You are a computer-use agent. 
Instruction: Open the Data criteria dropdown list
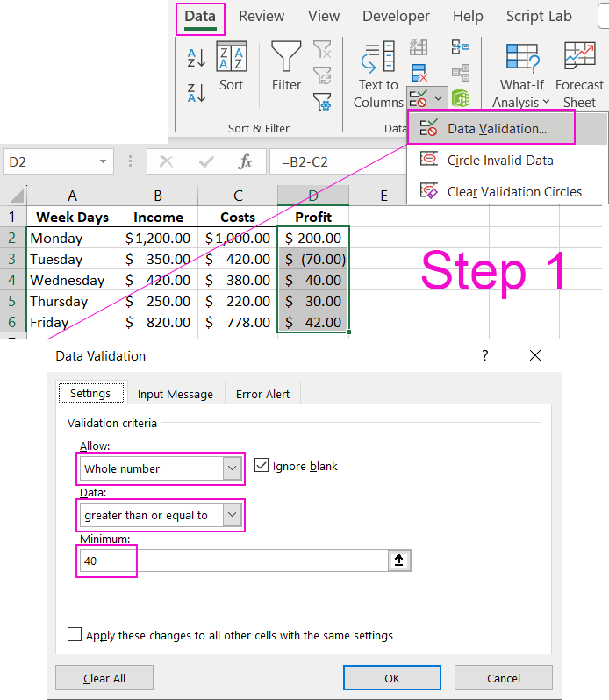click(233, 515)
